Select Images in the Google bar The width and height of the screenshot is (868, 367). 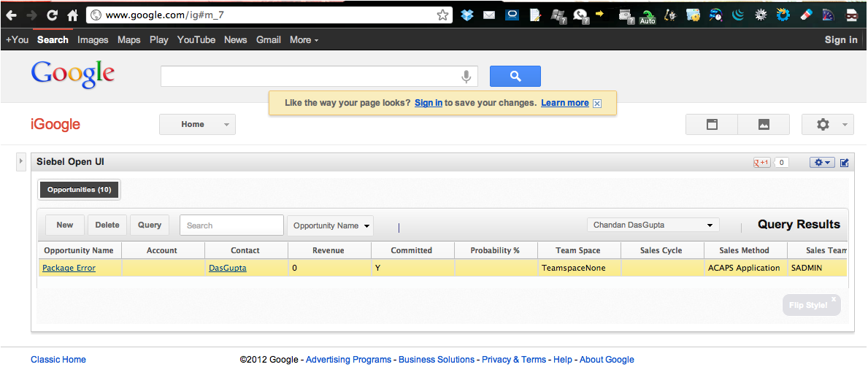[x=93, y=40]
